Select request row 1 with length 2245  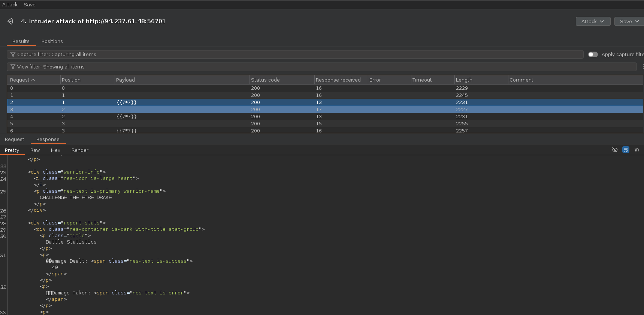(x=325, y=95)
